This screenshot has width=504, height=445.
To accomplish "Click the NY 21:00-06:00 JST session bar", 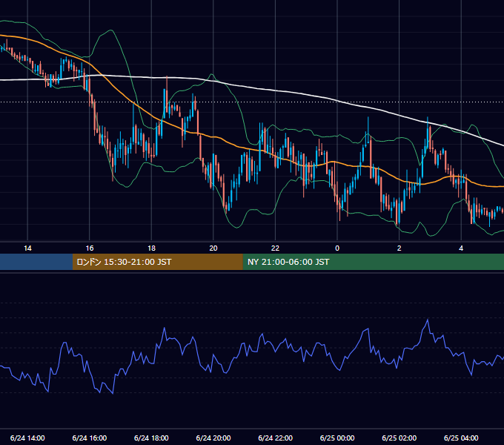I will click(373, 262).
